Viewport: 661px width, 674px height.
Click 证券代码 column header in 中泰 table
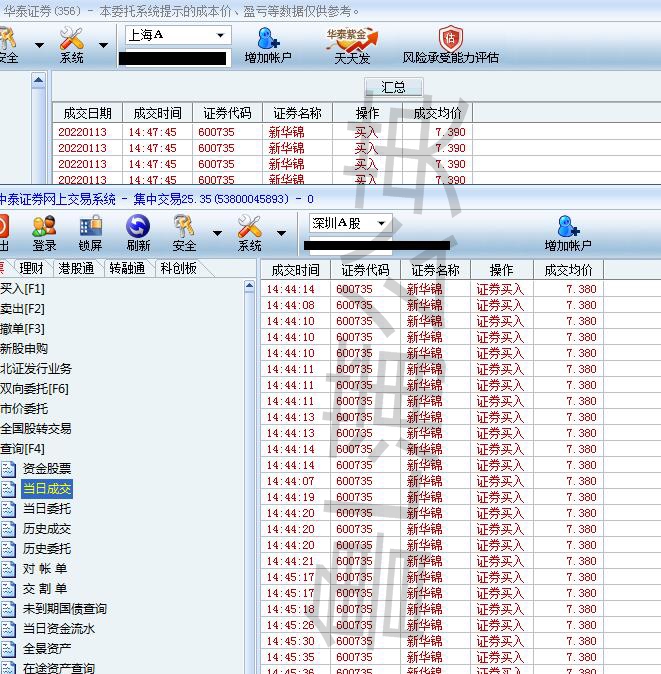(x=365, y=270)
